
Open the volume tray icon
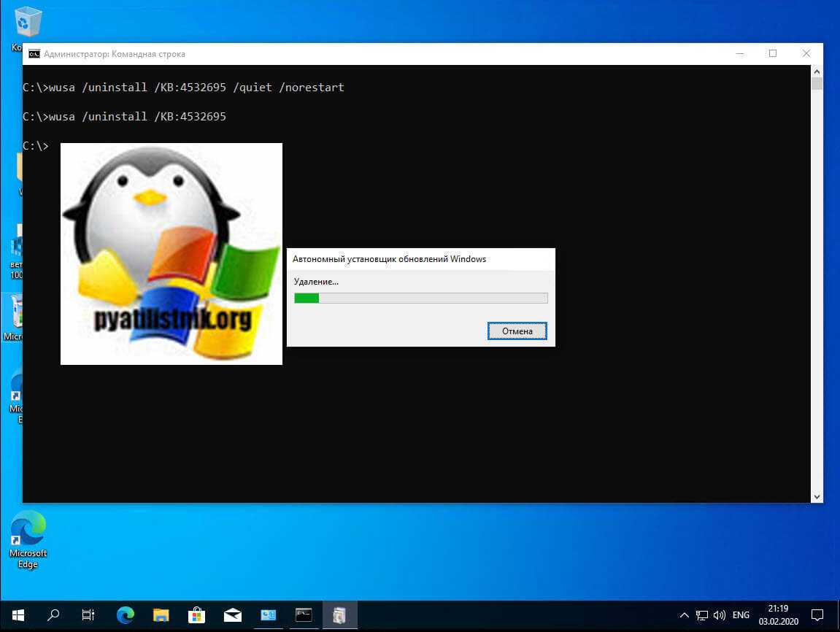[720, 614]
